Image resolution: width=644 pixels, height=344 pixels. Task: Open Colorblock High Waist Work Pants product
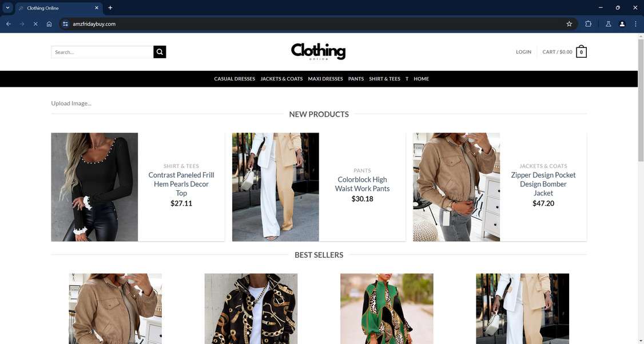[362, 184]
